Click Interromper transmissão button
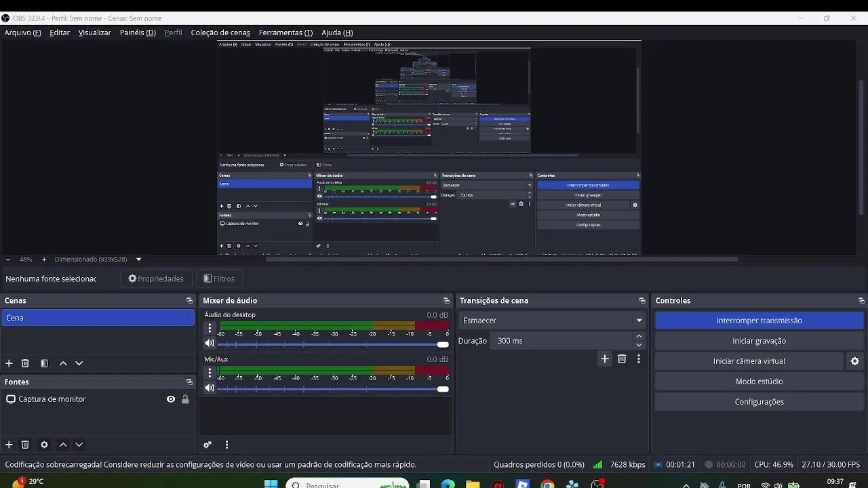Image resolution: width=868 pixels, height=488 pixels. pos(759,321)
